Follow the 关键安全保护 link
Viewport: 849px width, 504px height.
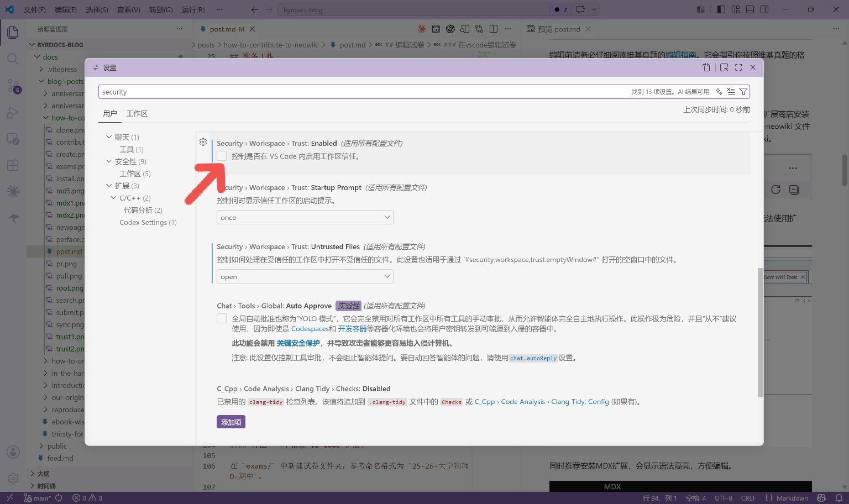coord(298,343)
